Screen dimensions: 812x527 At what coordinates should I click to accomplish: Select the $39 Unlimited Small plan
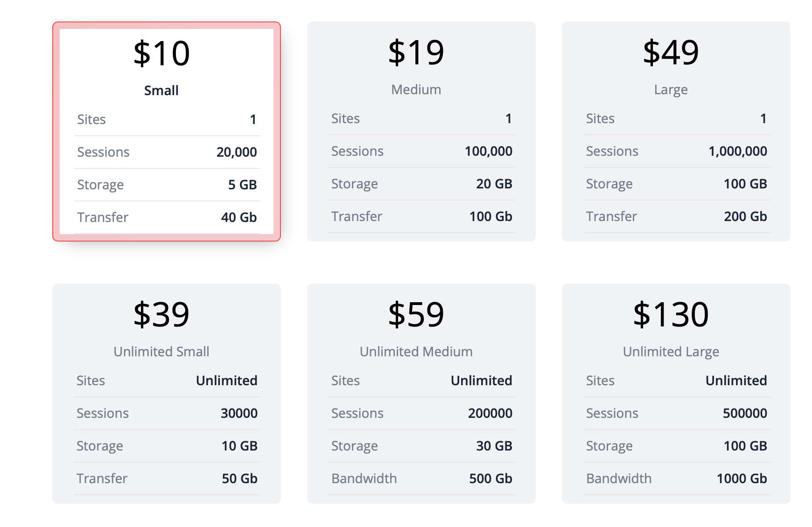167,394
